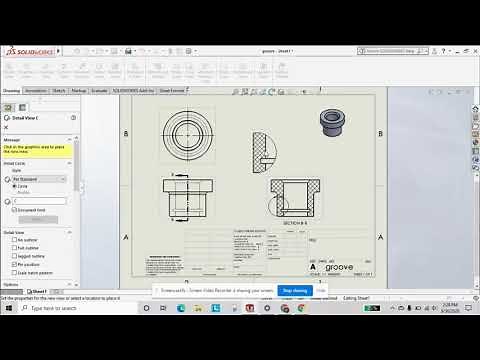The width and height of the screenshot is (480, 360).
Task: Click the Hide link in sharing bar
Action: coord(321,291)
